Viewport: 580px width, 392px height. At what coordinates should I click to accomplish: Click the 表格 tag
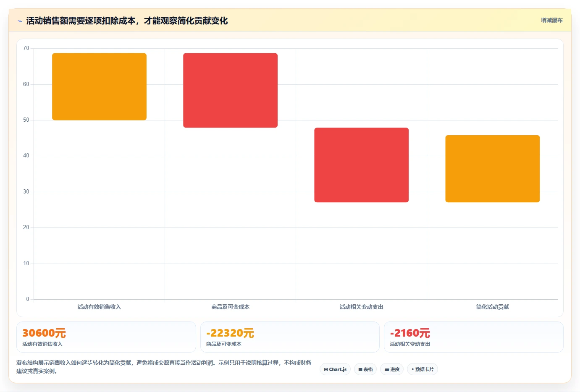point(365,369)
